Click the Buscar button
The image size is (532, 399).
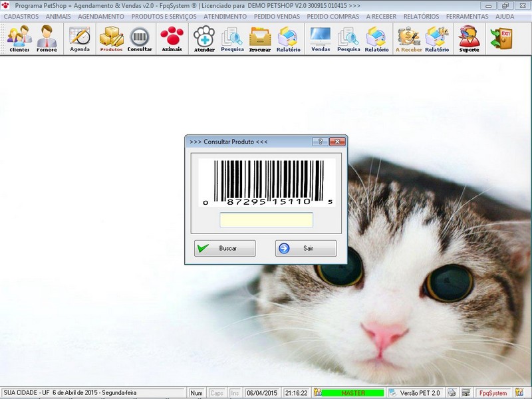[225, 248]
